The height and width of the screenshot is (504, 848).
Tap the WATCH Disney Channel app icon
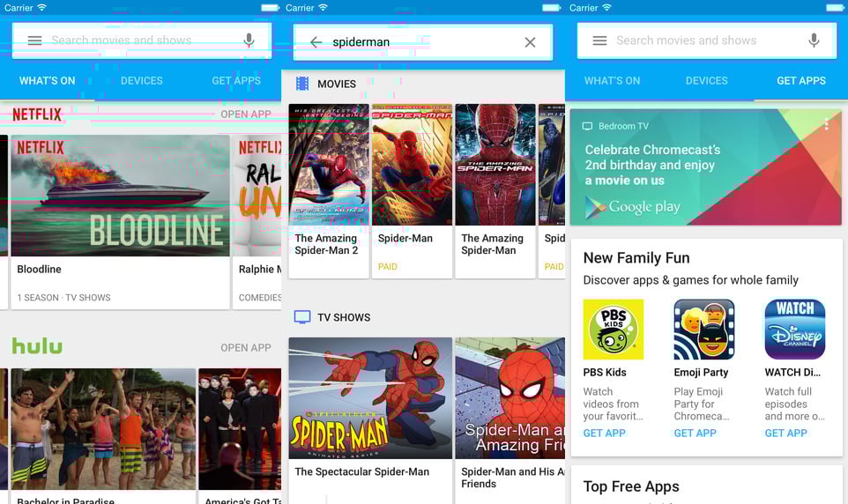(x=795, y=330)
